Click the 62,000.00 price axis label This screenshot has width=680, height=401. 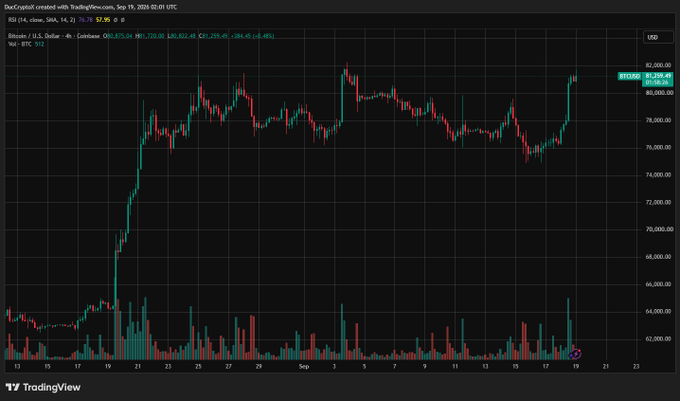tap(658, 339)
